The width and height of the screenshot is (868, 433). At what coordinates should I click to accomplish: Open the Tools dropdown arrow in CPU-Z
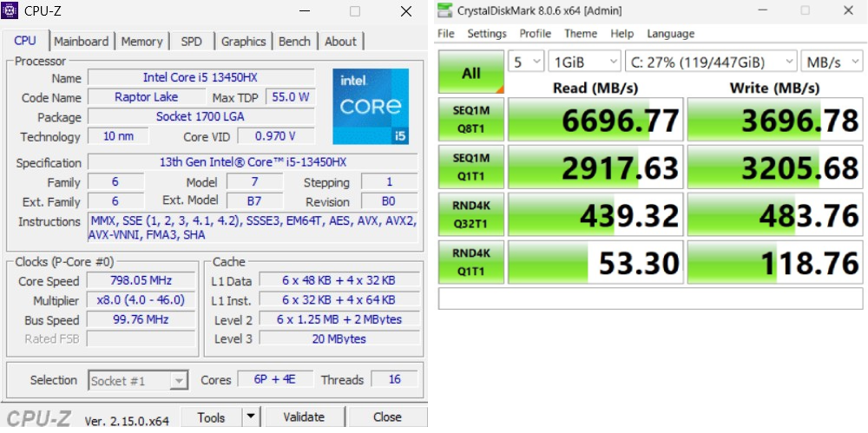point(250,417)
